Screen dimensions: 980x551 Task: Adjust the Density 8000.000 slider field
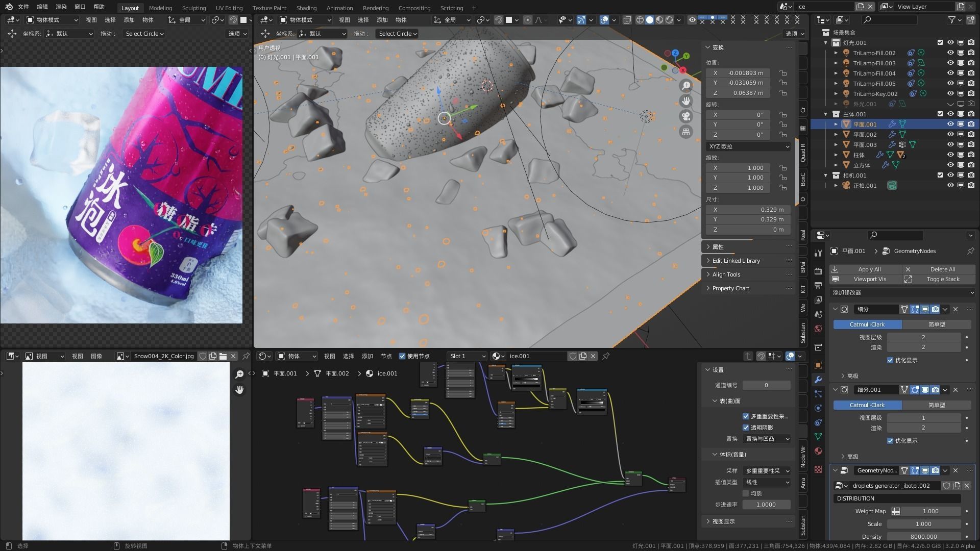click(923, 536)
